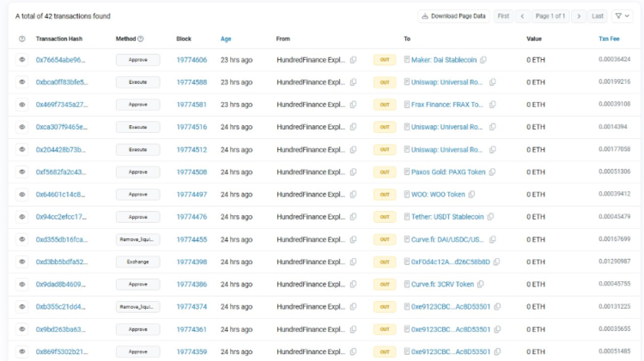Open block 19774361
644x361 pixels.
[191, 329]
